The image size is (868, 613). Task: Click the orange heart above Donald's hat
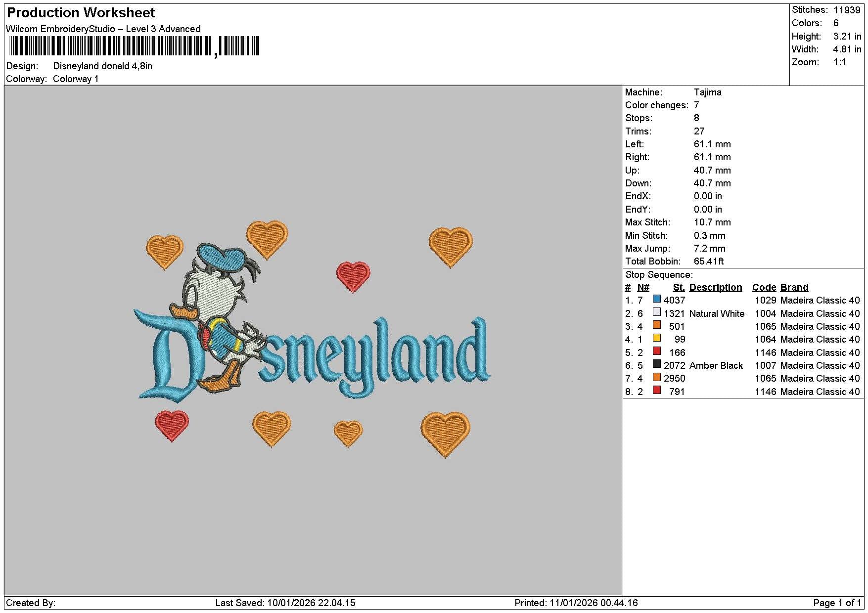coord(267,240)
